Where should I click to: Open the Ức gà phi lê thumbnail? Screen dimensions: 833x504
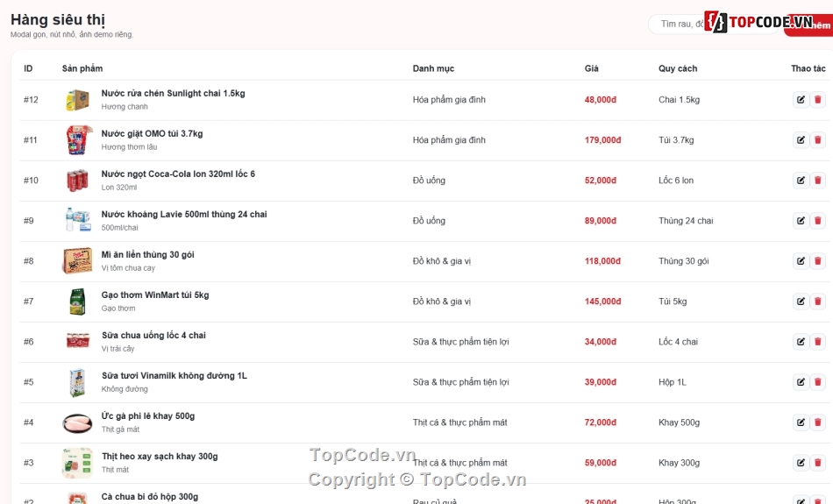77,422
